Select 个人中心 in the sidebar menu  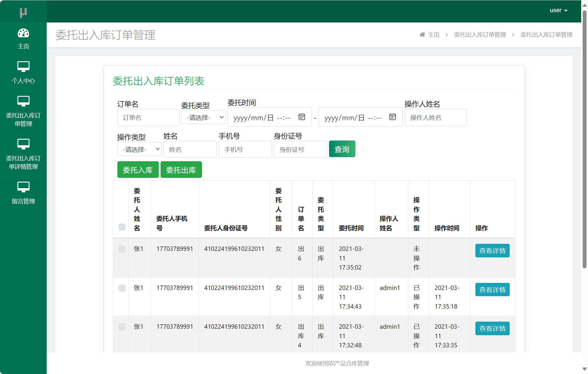click(x=23, y=80)
